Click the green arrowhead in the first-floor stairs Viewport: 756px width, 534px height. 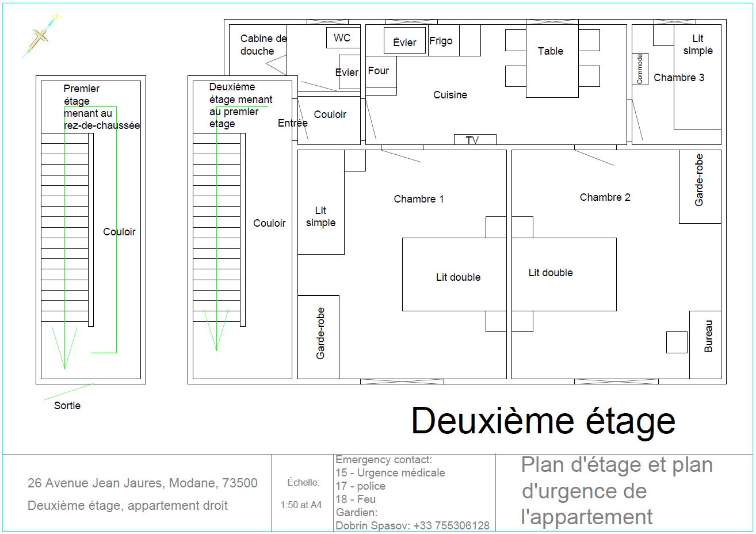[x=64, y=348]
